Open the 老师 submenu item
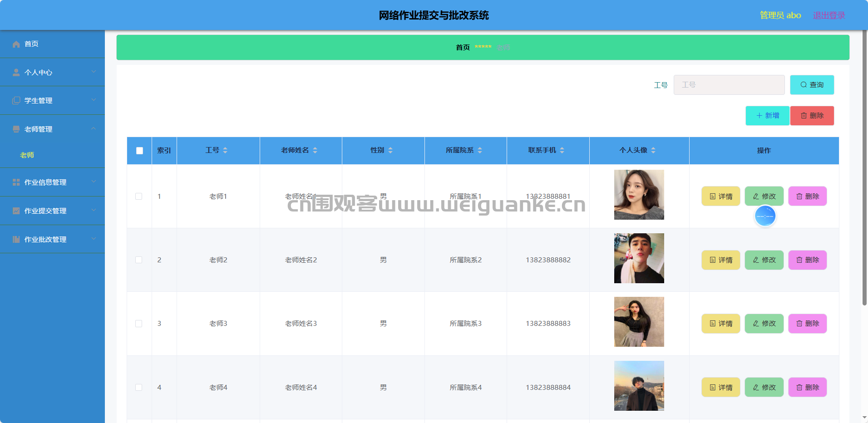868x423 pixels. [x=27, y=155]
